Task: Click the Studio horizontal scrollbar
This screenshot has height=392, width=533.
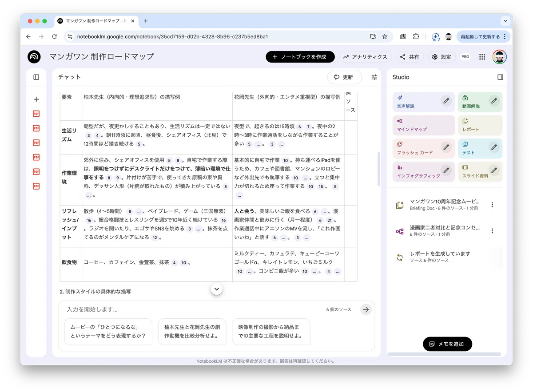Action: click(444, 354)
